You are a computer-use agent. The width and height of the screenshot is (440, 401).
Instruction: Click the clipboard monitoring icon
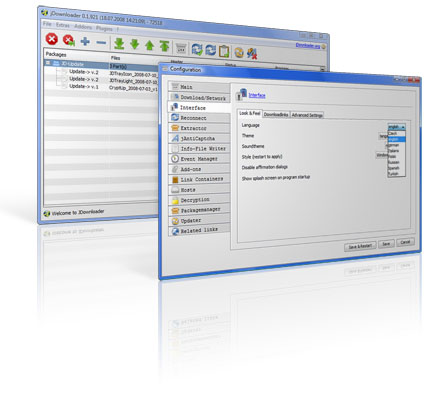click(224, 51)
